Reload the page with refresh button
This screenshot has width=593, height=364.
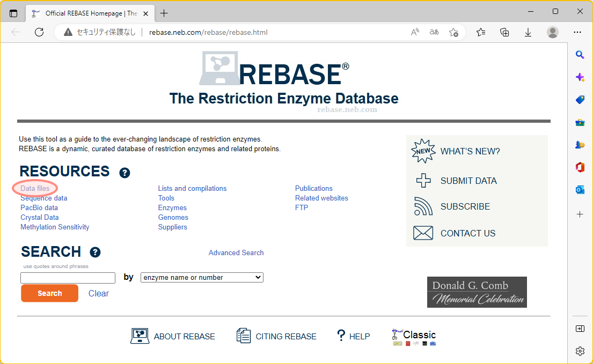pyautogui.click(x=39, y=32)
